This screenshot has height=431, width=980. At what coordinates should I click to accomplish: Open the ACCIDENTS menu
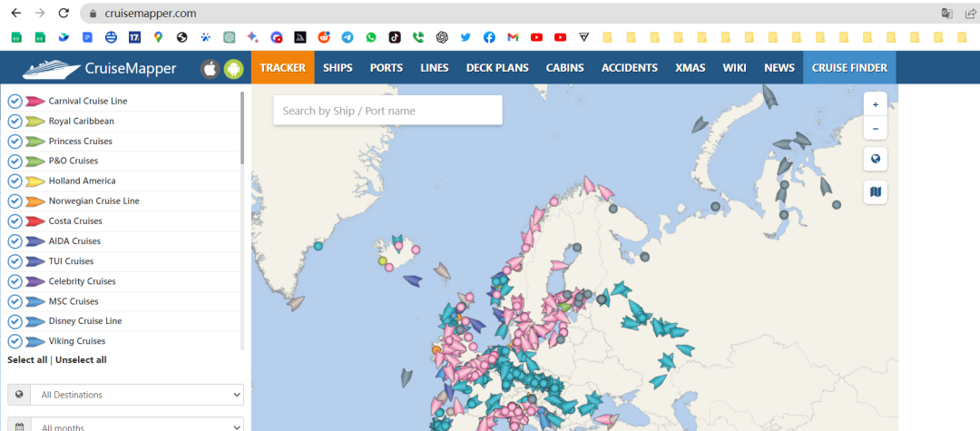630,68
